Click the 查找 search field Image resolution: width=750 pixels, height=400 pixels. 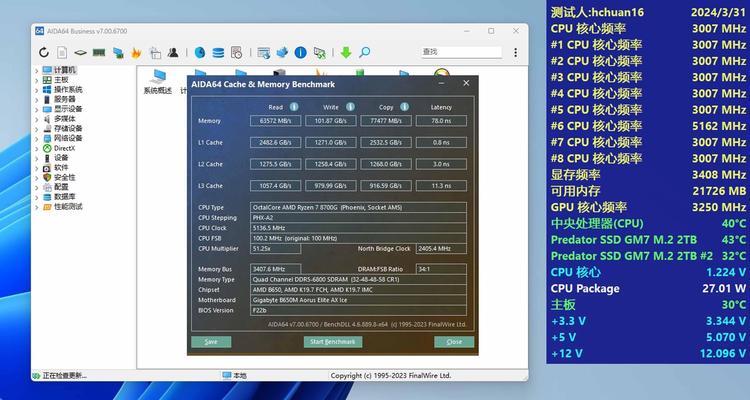pyautogui.click(x=461, y=52)
